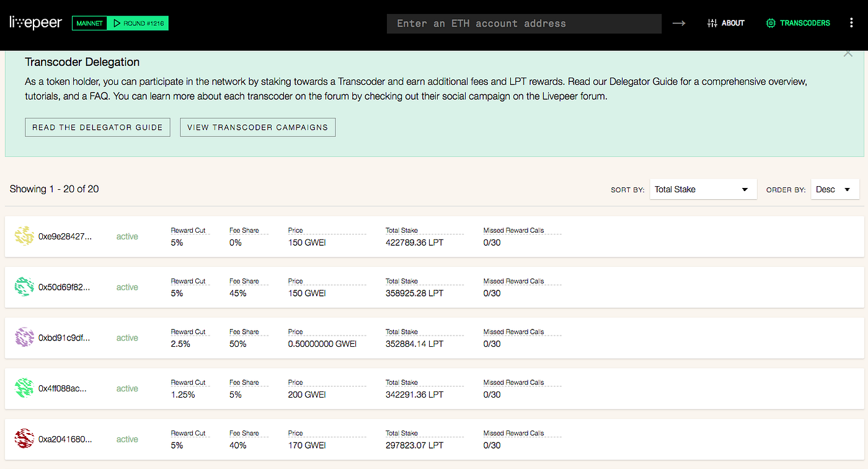Click 358925.28 LPT stake value
Image resolution: width=868 pixels, height=469 pixels.
(x=414, y=293)
